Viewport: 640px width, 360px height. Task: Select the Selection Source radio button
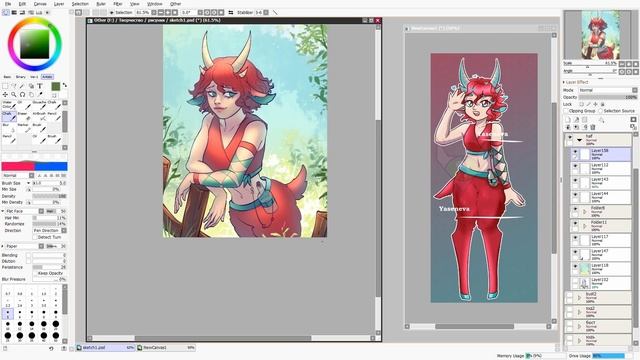pyautogui.click(x=600, y=111)
